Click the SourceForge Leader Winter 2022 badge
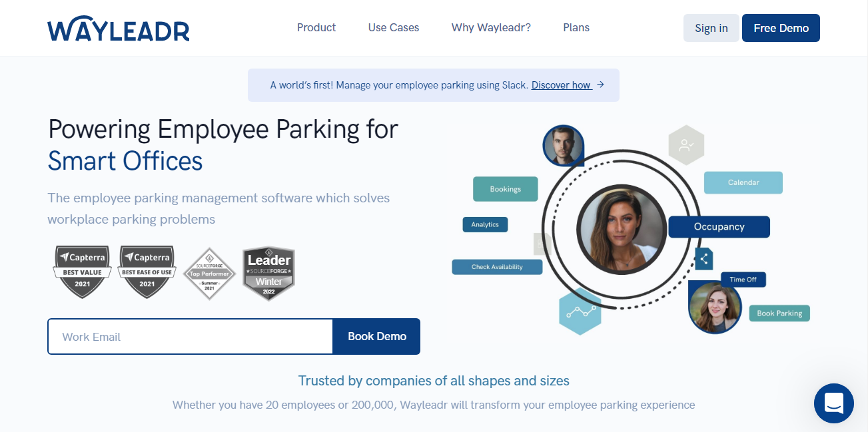The width and height of the screenshot is (868, 432). [x=268, y=274]
